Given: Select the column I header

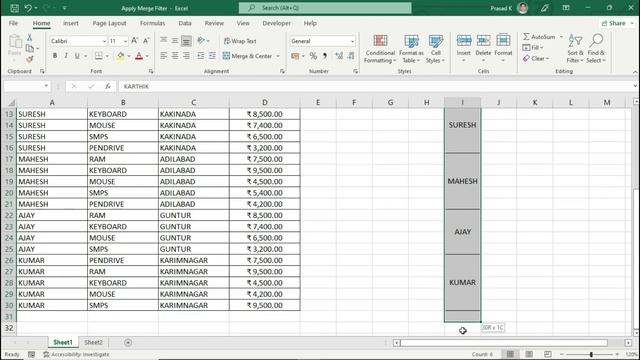Looking at the screenshot, I should click(x=462, y=102).
